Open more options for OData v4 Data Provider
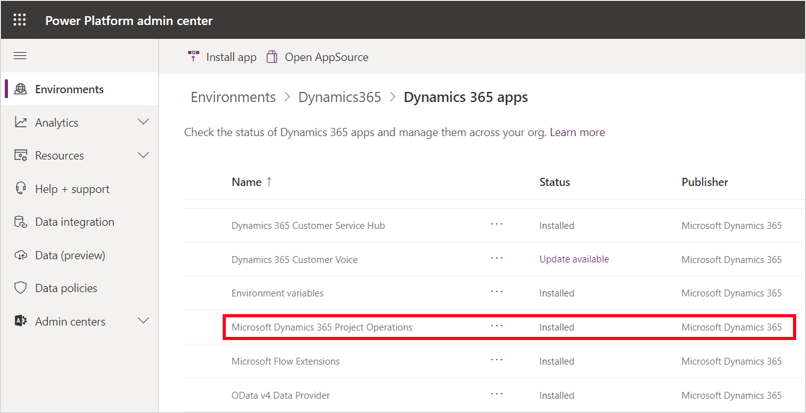Viewport: 806px width, 413px height. point(497,393)
